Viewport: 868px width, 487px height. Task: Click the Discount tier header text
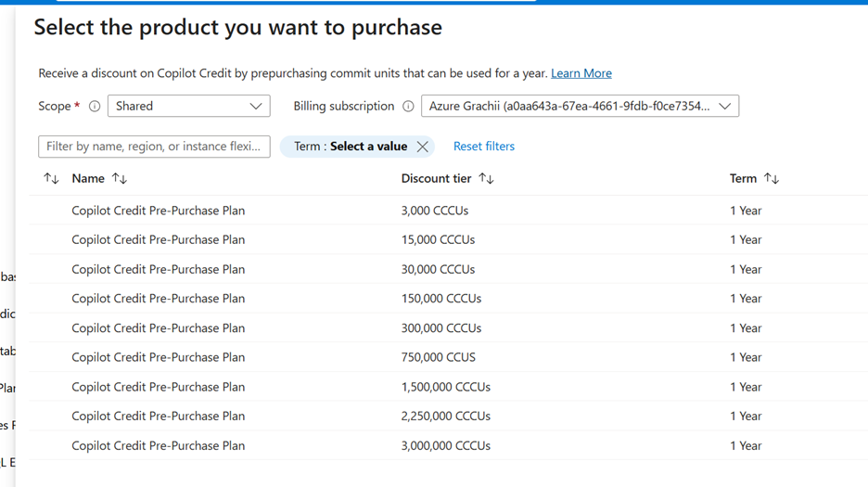point(436,178)
